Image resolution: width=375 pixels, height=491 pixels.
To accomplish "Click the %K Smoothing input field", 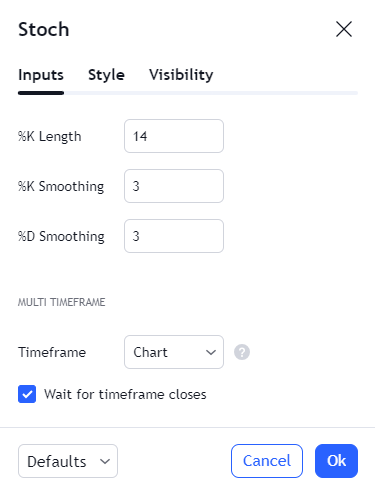I will [174, 186].
